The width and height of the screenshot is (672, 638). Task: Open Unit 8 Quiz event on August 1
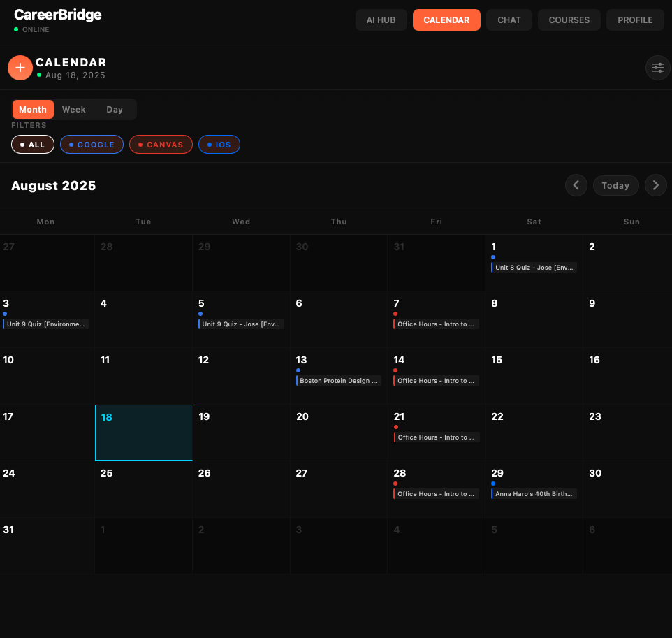tap(534, 268)
